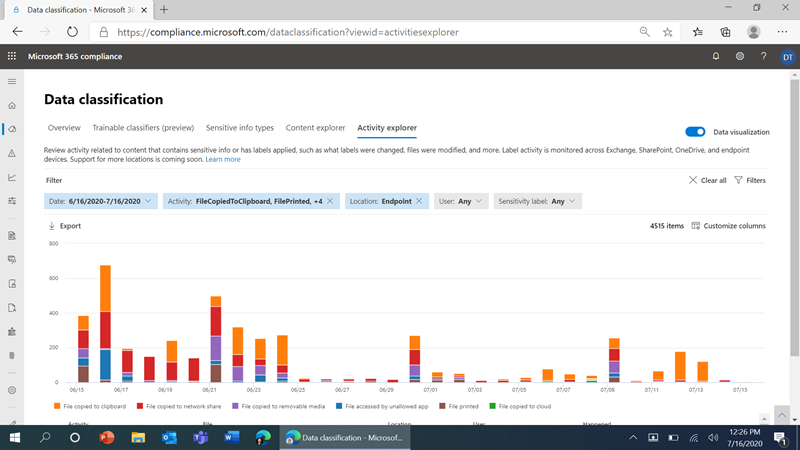Image resolution: width=800 pixels, height=450 pixels.
Task: Switch to the Sensitive info types tab
Action: 240,128
